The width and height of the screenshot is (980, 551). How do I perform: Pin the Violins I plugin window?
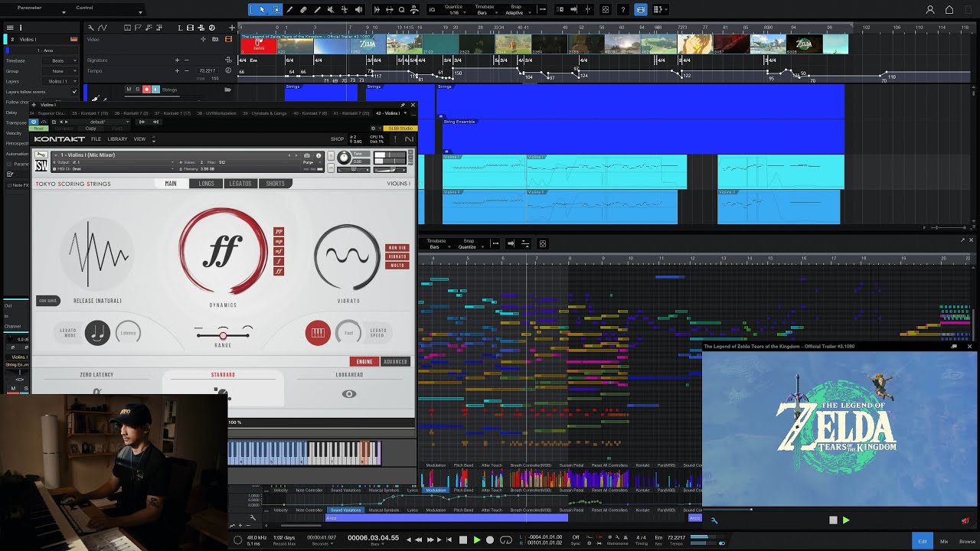point(403,105)
